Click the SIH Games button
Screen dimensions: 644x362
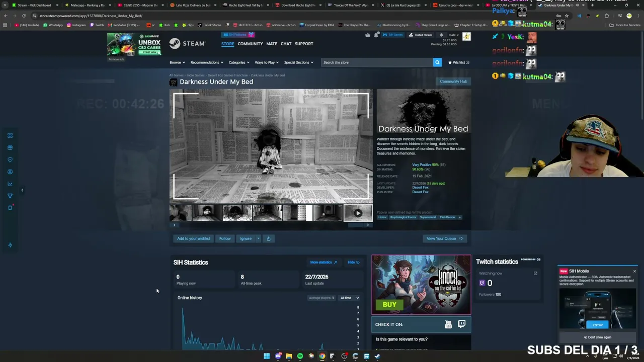[x=393, y=35]
